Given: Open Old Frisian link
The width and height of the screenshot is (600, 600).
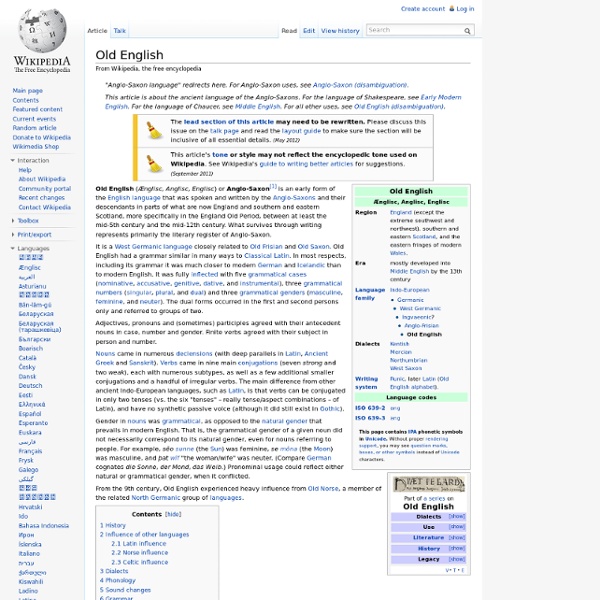Looking at the screenshot, I should tap(266, 246).
